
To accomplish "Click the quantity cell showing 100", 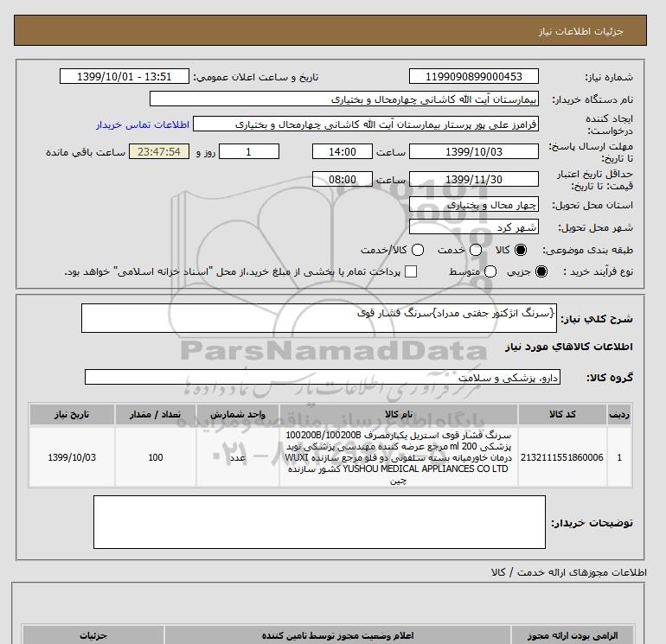I will [156, 457].
